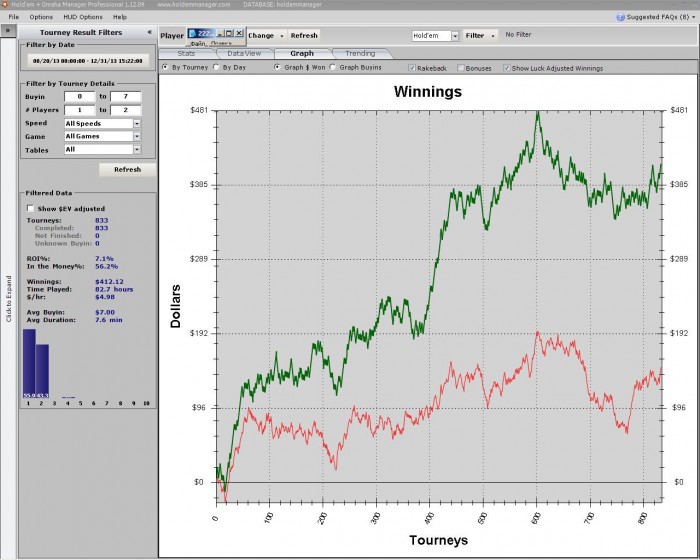Viewport: 700px width, 560px height.
Task: Click the Buyin maximum field
Action: tap(126, 96)
